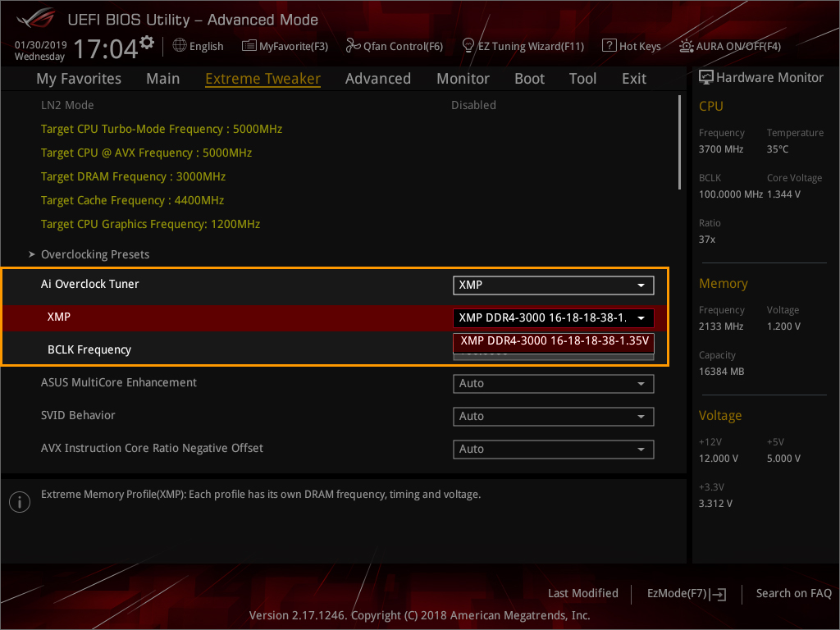Screen dimensions: 840x630
Task: Click the Qfan Control fan icon
Action: click(353, 46)
